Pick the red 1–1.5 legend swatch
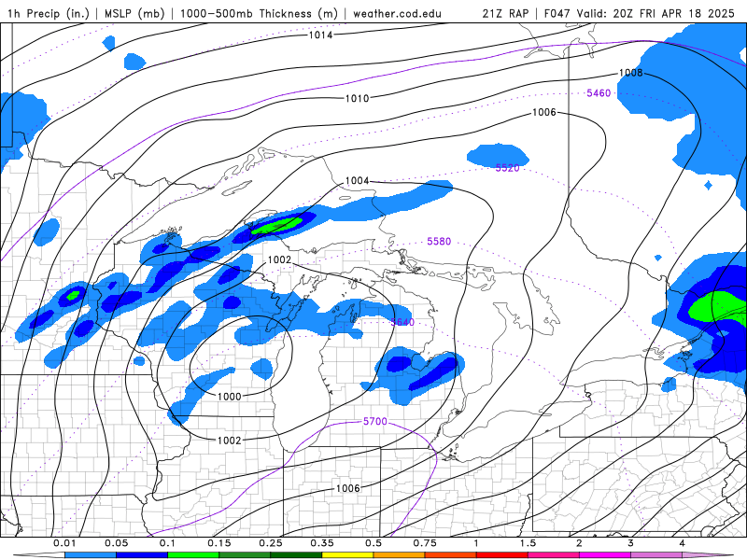Viewport: 747px width, 560px height. pos(501,555)
